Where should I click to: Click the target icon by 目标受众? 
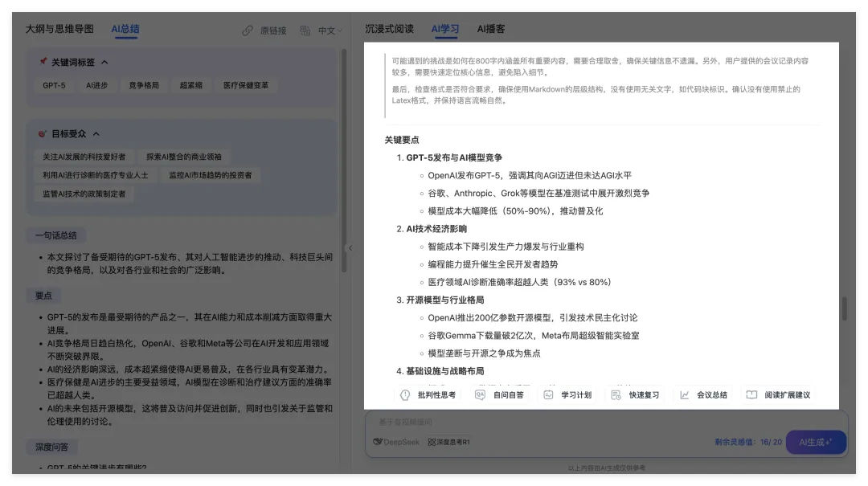tap(43, 133)
